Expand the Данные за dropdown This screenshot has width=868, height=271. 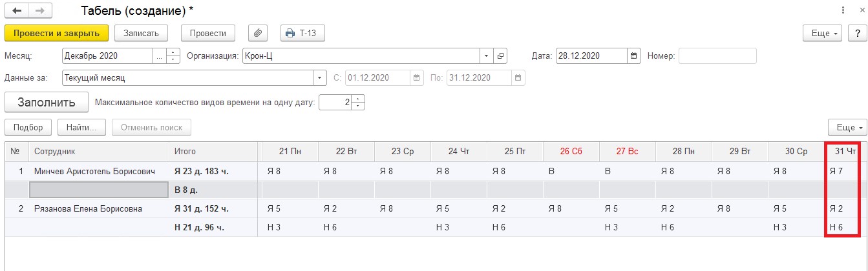320,78
